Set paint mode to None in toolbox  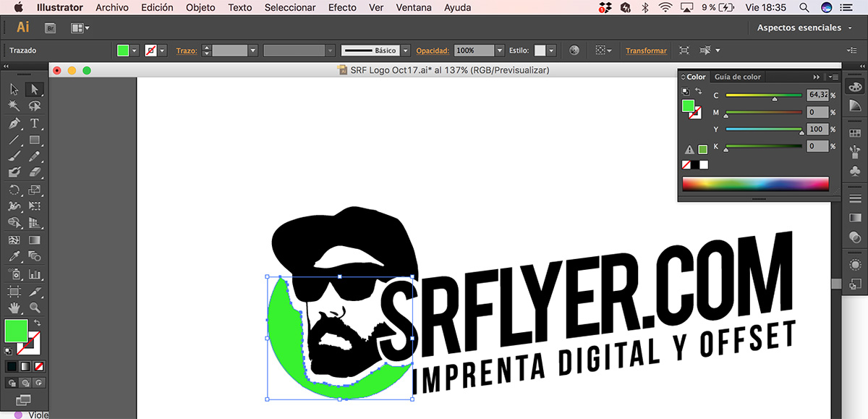point(39,366)
